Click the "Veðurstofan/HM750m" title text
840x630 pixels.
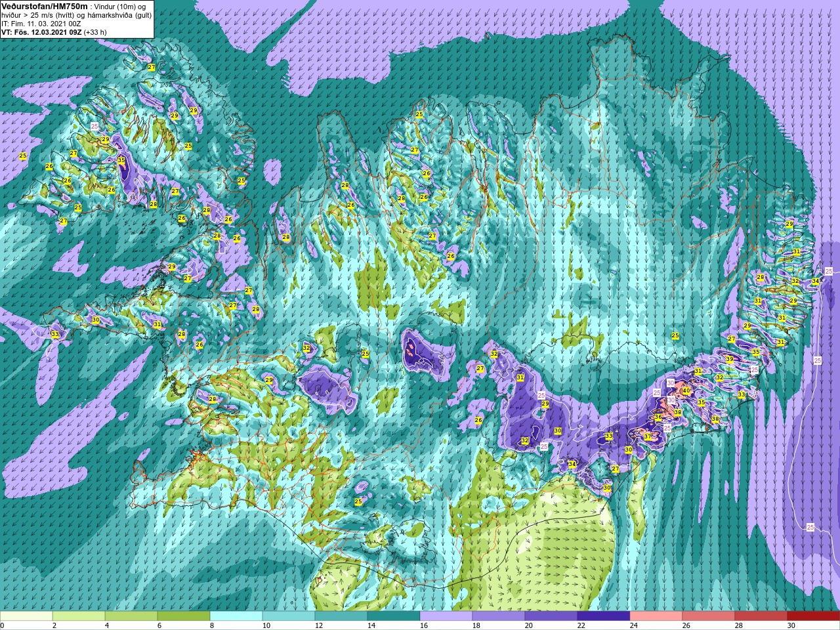point(45,6)
